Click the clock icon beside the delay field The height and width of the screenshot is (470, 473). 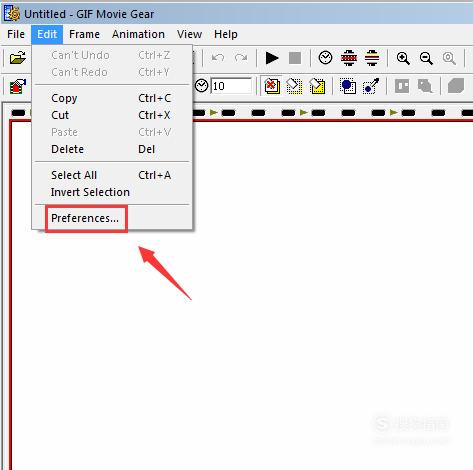(201, 86)
